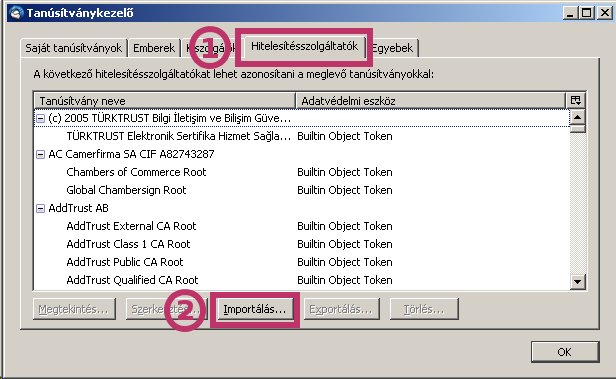Select Chambers of Commerce Root certificate
Image resolution: width=616 pixels, height=379 pixels.
(302, 172)
